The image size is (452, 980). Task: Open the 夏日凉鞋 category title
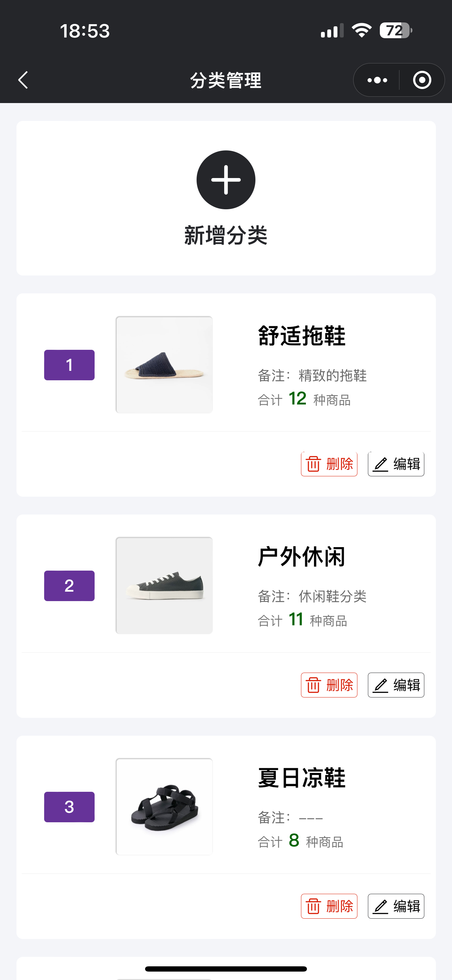[x=301, y=778]
